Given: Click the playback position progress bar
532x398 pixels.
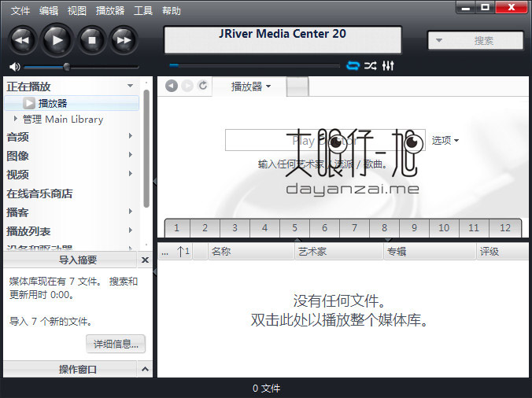Looking at the screenshot, I should [254, 65].
